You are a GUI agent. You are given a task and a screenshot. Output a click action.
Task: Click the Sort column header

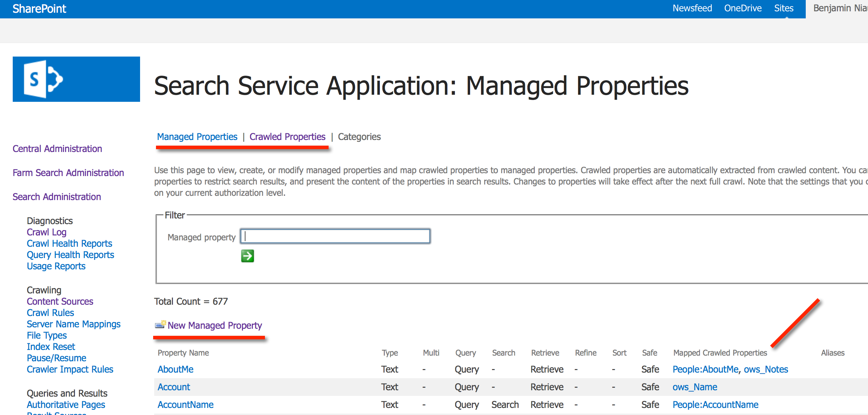[619, 353]
